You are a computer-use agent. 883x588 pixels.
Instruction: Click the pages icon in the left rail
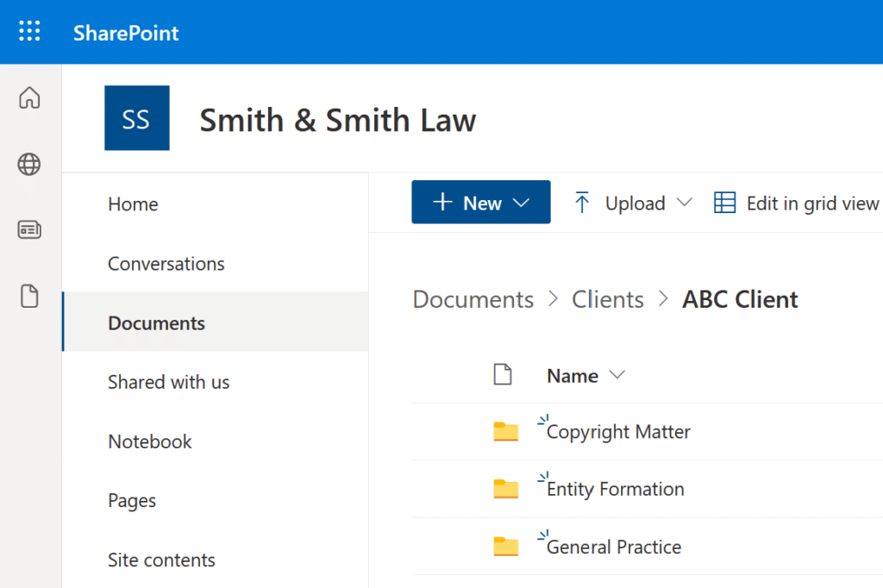click(x=30, y=296)
